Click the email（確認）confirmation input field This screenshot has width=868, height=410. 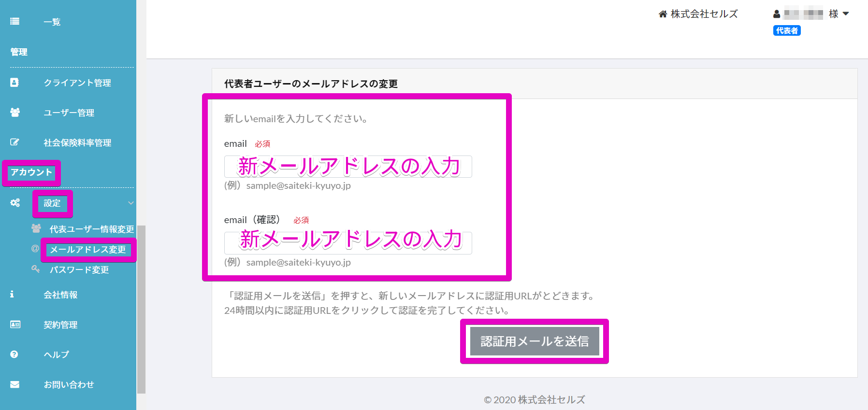pyautogui.click(x=348, y=243)
